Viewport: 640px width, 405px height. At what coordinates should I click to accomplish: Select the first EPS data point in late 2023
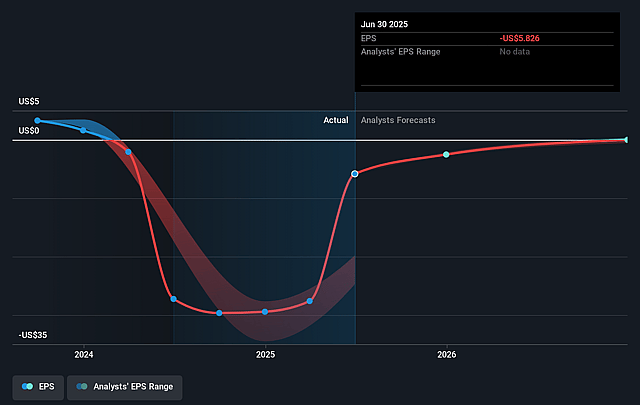click(38, 120)
